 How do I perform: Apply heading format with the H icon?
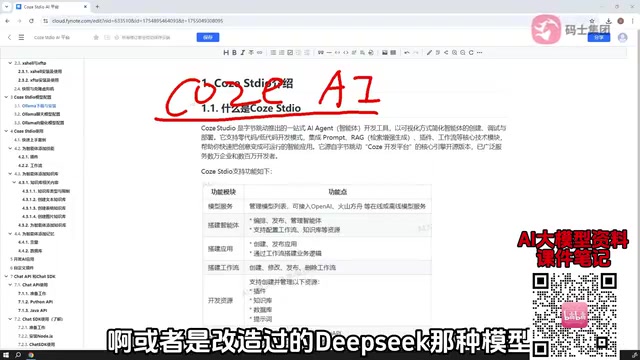(226, 53)
